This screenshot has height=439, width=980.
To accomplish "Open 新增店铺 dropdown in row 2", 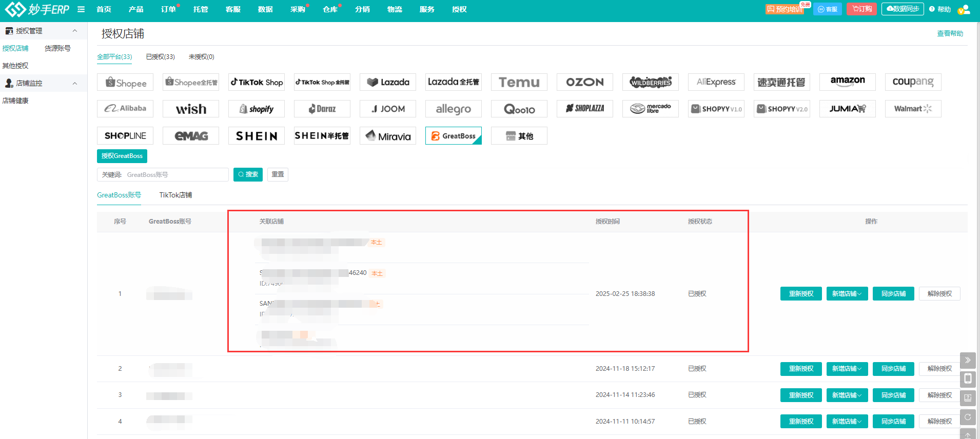I will click(x=847, y=369).
